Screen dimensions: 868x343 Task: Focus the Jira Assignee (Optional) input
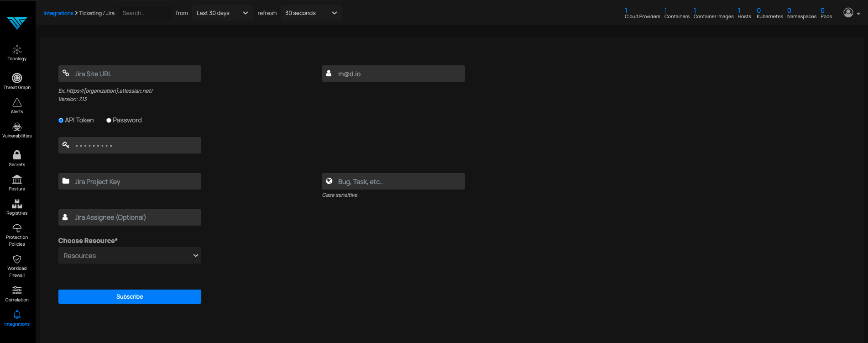[x=130, y=217]
